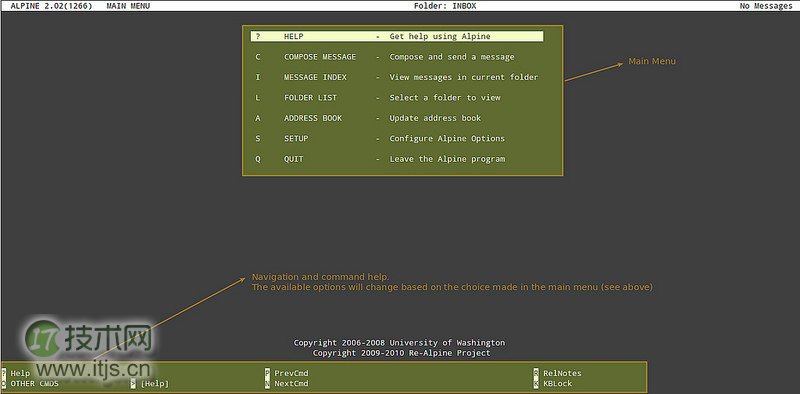Image resolution: width=800 pixels, height=394 pixels.
Task: Click the 'Q' shortcut key for quit
Action: pos(258,159)
